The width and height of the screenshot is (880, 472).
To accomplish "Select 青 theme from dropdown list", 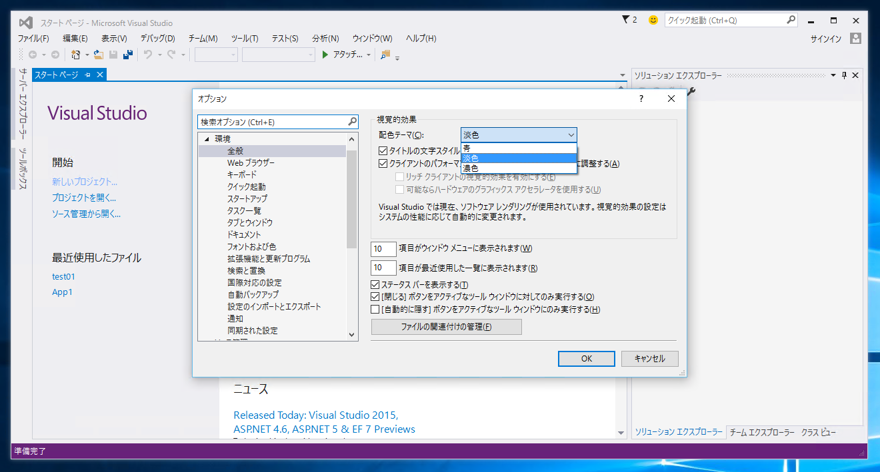I will [x=519, y=148].
